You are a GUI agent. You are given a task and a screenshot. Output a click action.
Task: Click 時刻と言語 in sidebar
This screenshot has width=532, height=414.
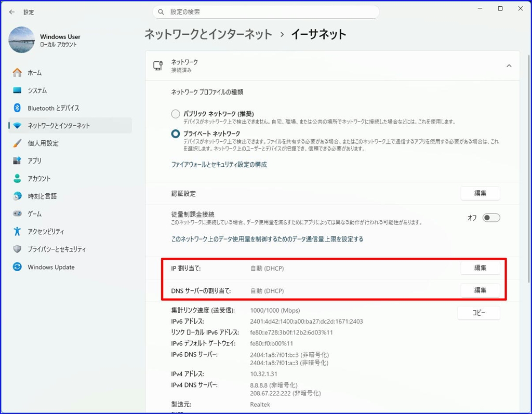coord(70,196)
